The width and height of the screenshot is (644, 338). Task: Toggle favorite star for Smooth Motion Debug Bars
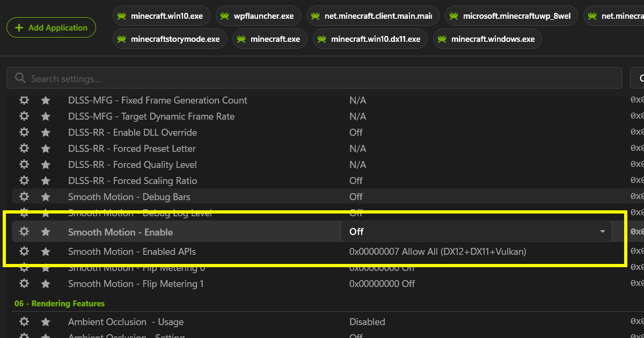(x=46, y=197)
